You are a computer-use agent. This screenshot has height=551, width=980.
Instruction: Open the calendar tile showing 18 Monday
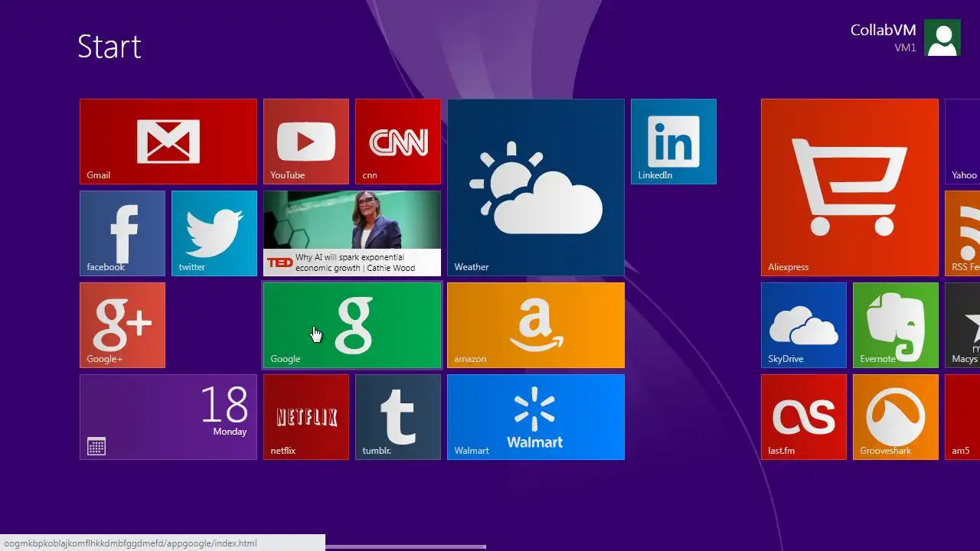tap(168, 417)
